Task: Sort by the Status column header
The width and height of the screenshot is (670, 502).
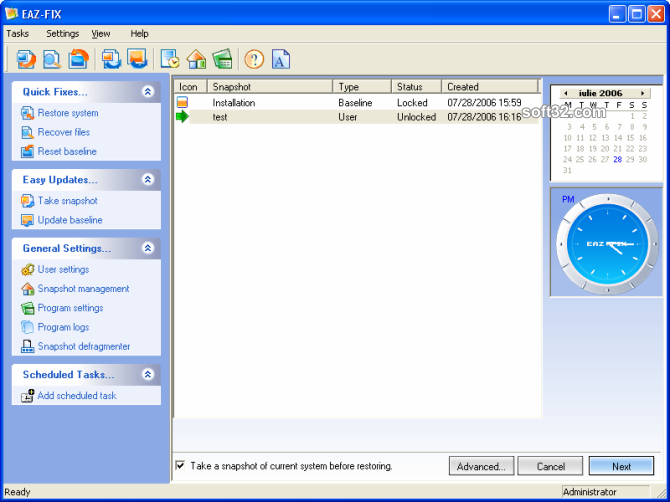Action: [416, 86]
